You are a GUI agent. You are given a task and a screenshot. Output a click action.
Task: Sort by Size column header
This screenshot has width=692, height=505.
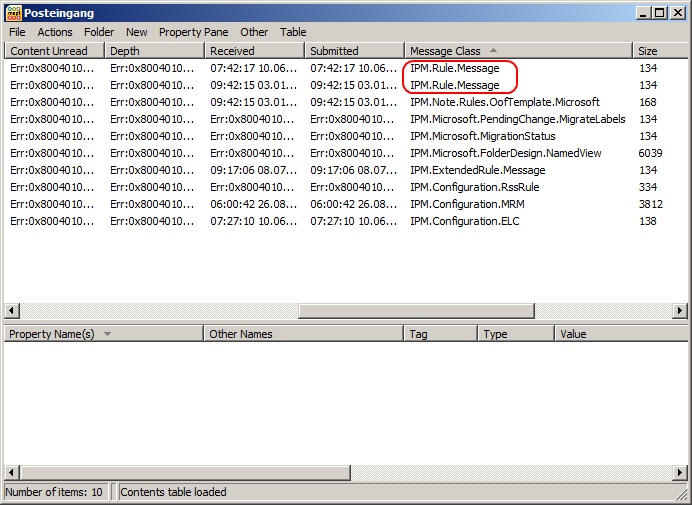coord(660,51)
